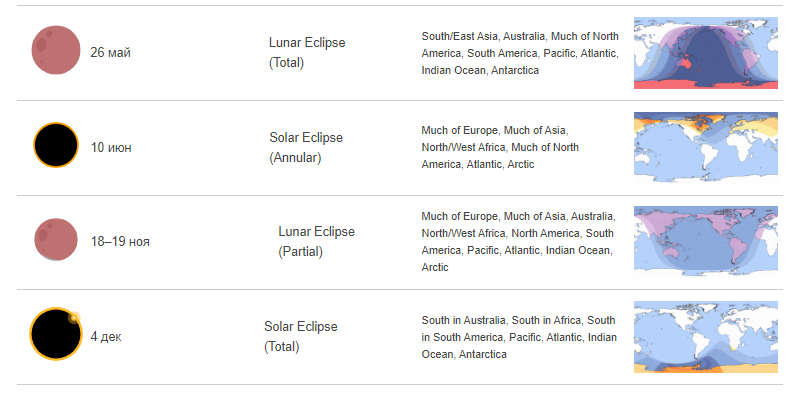Click visibility text ending with 'Arctic' for partial eclipse
794x408 pixels.
coord(519,241)
